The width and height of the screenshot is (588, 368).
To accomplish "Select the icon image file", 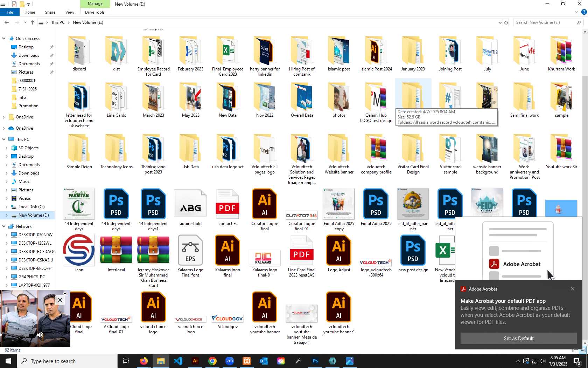I will [79, 253].
